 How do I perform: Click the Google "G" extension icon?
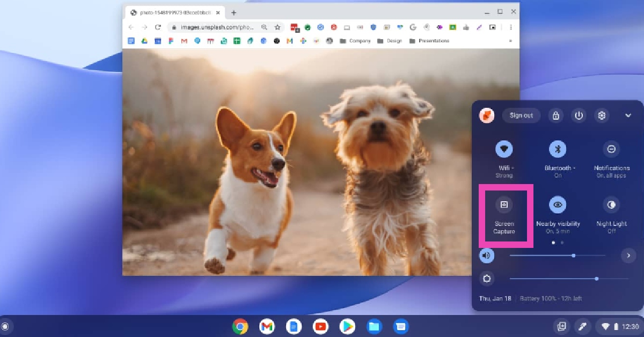[x=413, y=27]
